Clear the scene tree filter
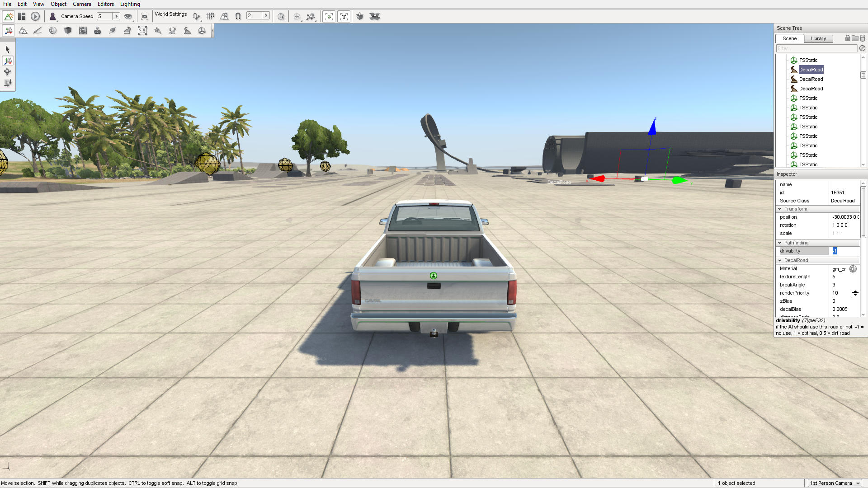 tap(862, 48)
